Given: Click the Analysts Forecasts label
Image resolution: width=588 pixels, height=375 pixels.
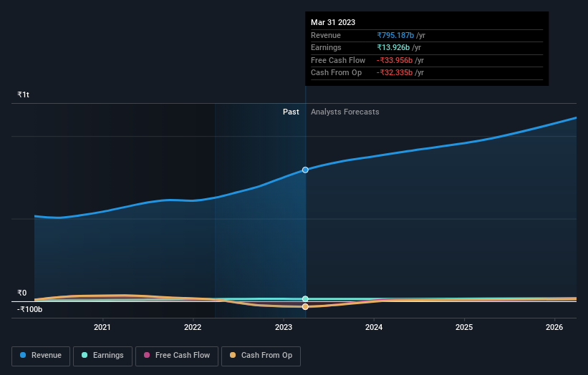Looking at the screenshot, I should (345, 112).
